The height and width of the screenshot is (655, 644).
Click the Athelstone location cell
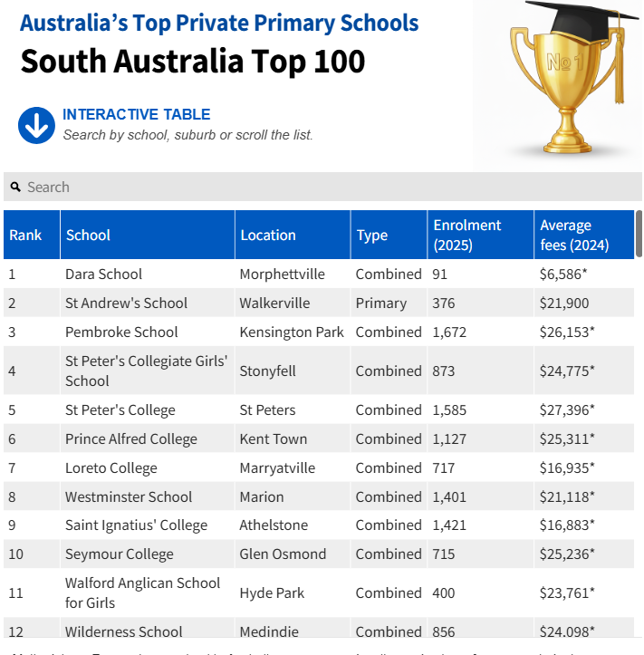(x=293, y=525)
